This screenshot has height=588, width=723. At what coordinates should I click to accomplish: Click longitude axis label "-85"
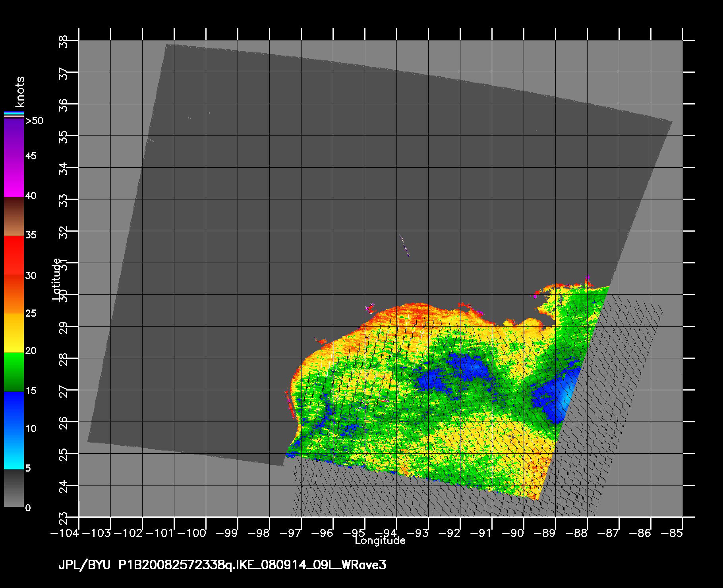coord(673,533)
